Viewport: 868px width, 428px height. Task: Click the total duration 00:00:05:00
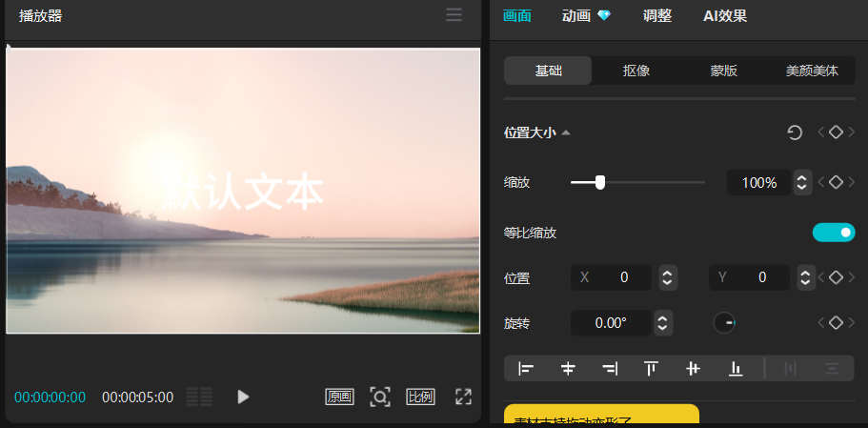point(138,397)
